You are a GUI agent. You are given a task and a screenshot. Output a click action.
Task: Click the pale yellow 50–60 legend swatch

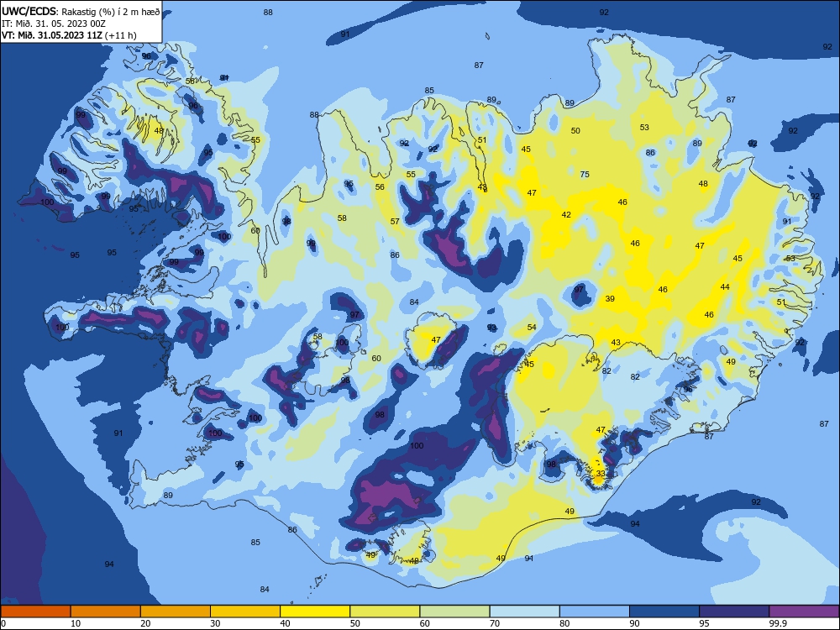point(385,612)
